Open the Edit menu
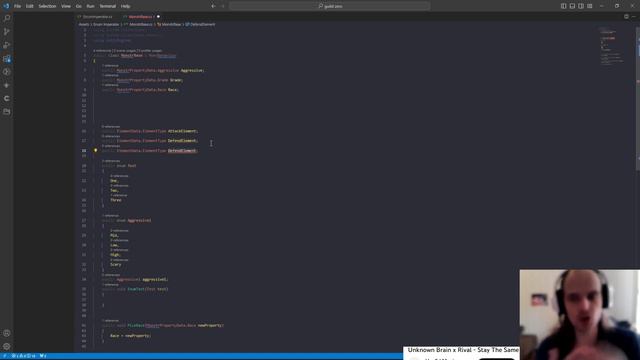 click(x=29, y=6)
